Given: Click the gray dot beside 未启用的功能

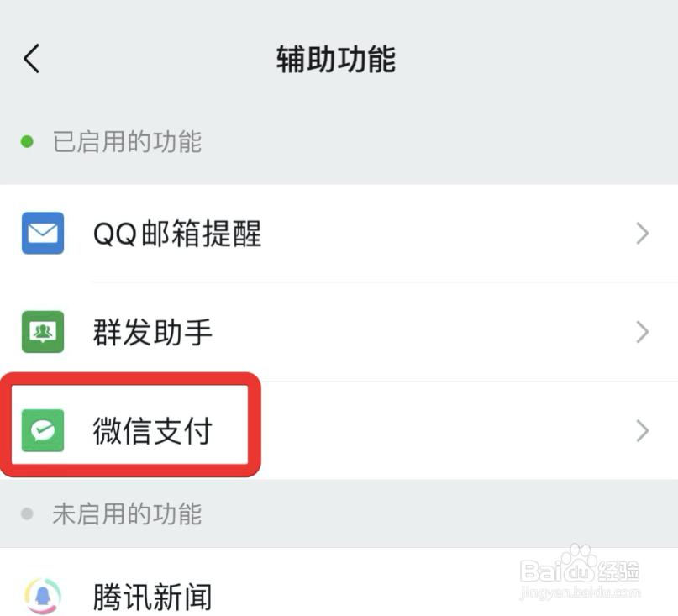Looking at the screenshot, I should tap(27, 513).
